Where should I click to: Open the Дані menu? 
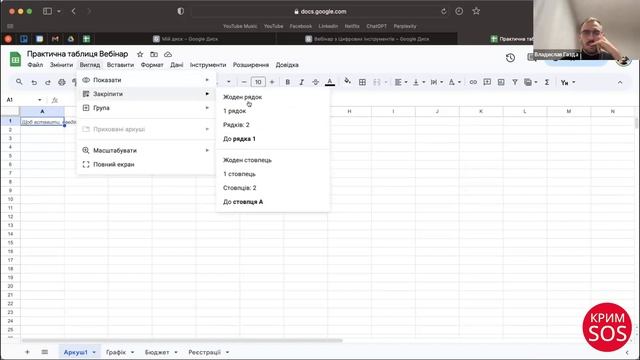click(x=177, y=65)
